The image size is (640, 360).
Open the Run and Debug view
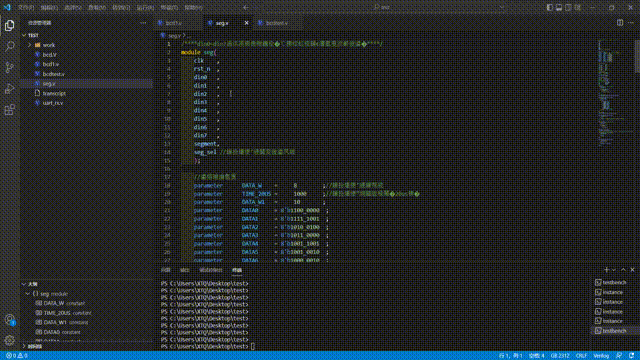tap(9, 89)
